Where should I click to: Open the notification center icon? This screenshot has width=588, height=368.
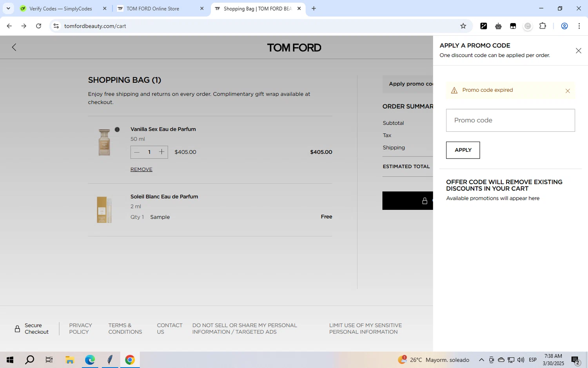575,360
